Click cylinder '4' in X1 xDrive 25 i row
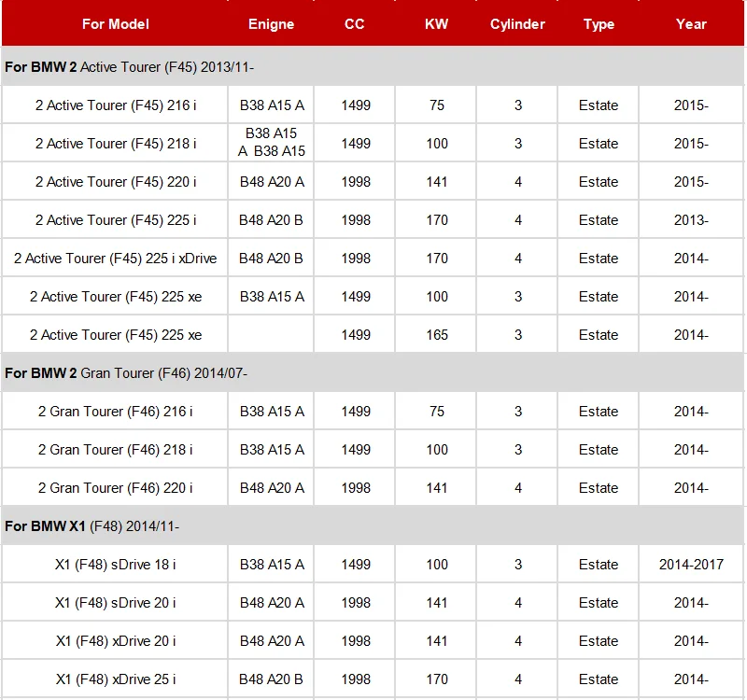This screenshot has width=747, height=700. [518, 679]
